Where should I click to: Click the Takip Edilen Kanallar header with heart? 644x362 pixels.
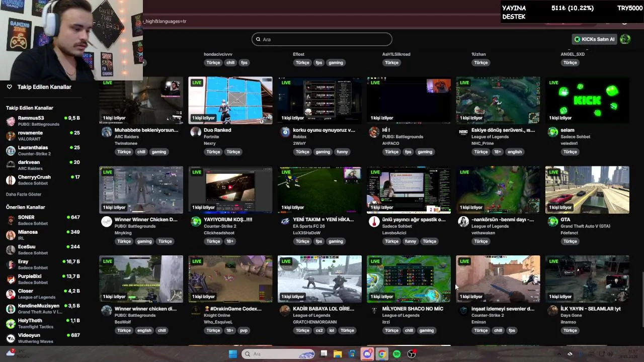pos(39,87)
